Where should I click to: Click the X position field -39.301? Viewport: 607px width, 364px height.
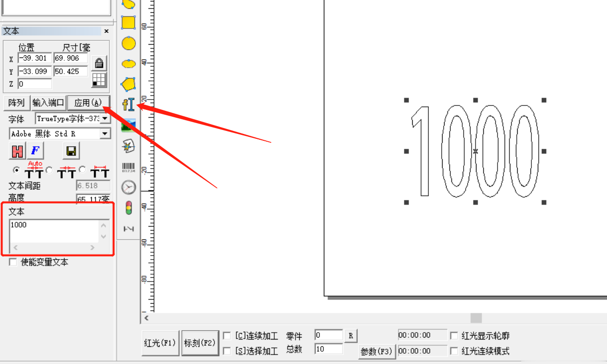coord(34,58)
